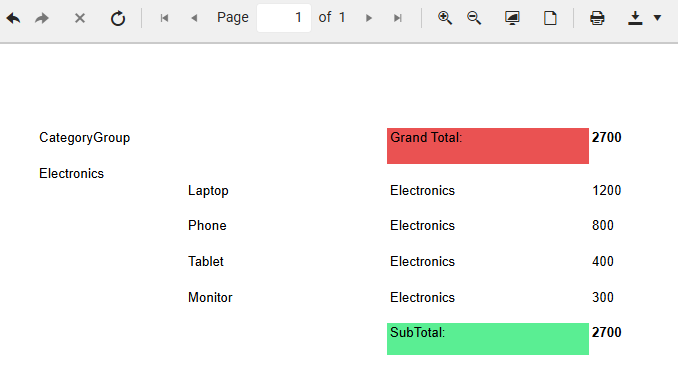Click the Monitor amount 300
Image resolution: width=678 pixels, height=377 pixels.
pyautogui.click(x=603, y=297)
